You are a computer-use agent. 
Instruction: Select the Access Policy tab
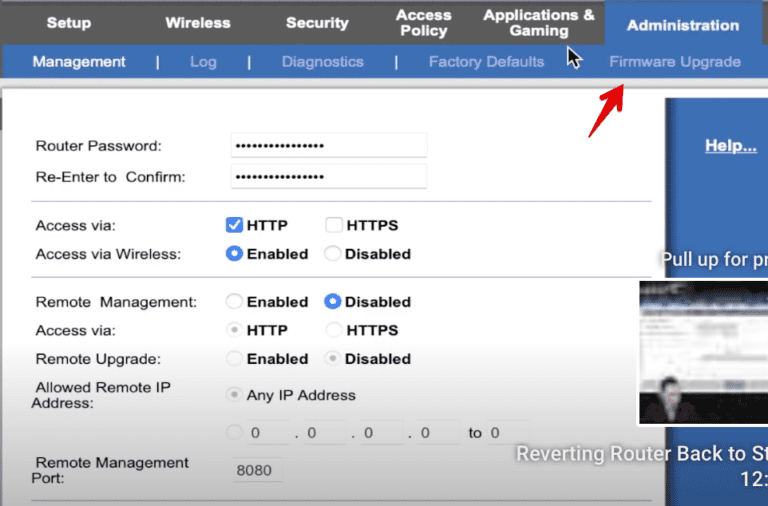click(x=423, y=23)
